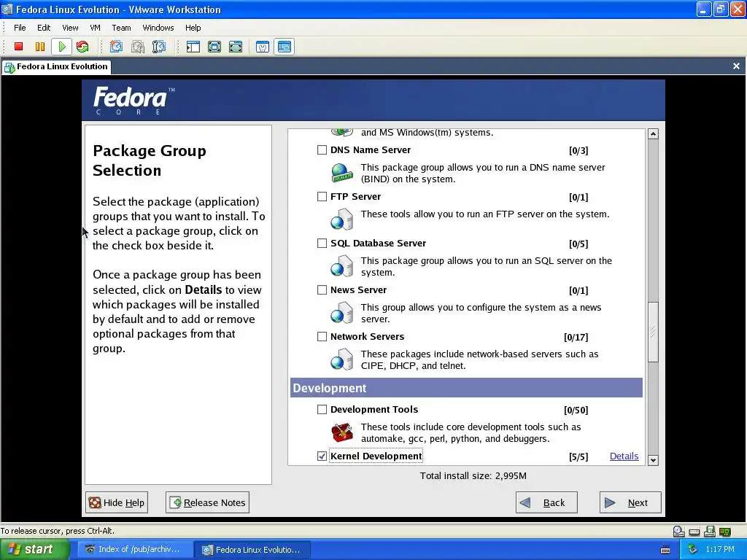The image size is (747, 560).
Task: Enter full screen mode icon
Action: [x=236, y=47]
